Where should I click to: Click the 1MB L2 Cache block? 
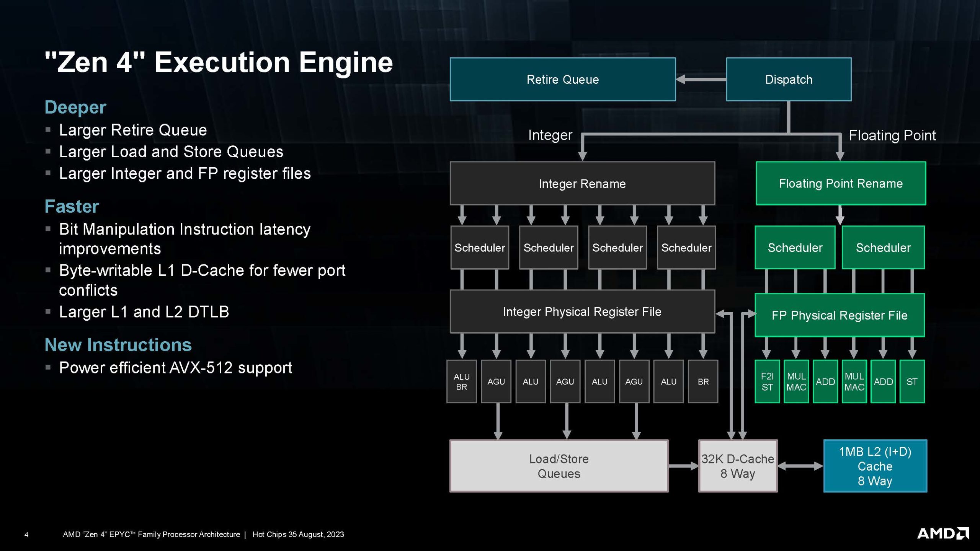tap(875, 466)
